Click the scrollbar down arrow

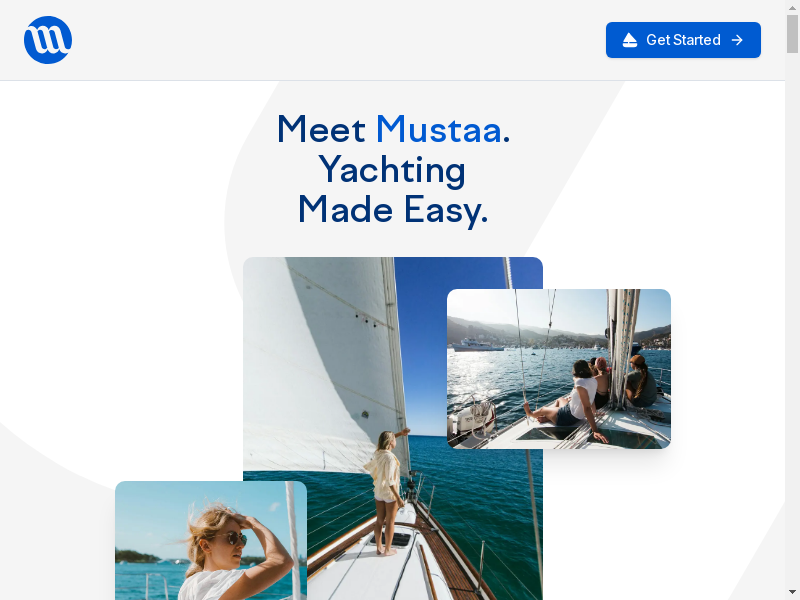coord(792,592)
